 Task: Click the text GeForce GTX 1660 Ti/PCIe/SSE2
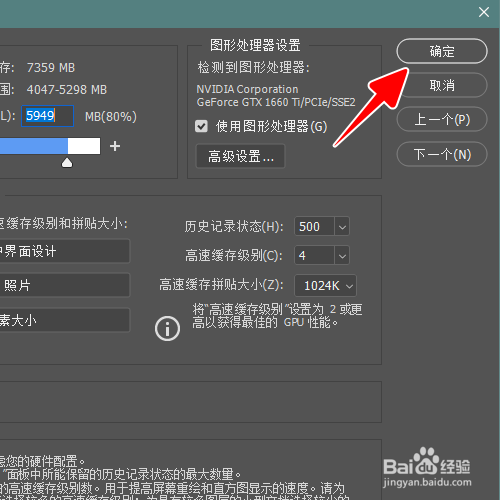tap(276, 102)
